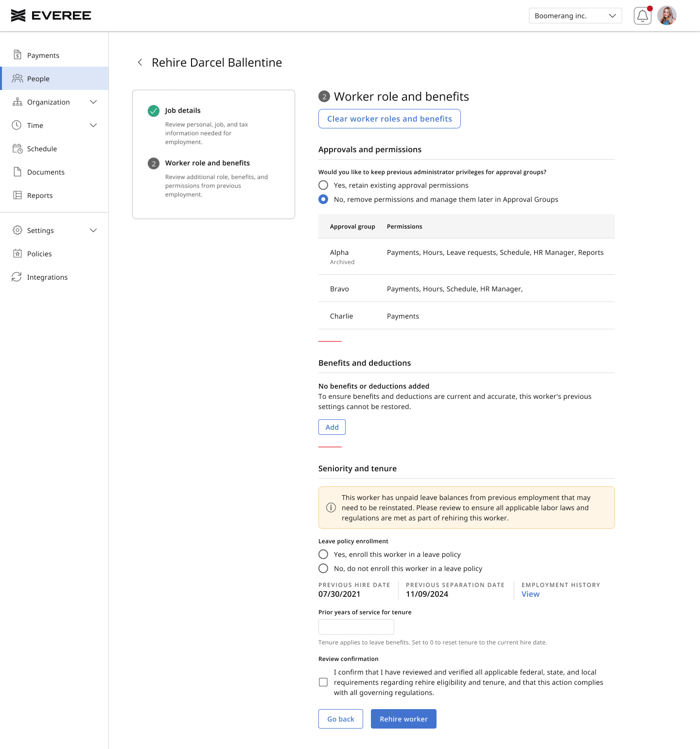
Task: Open Integrations in the sidebar
Action: tap(54, 277)
